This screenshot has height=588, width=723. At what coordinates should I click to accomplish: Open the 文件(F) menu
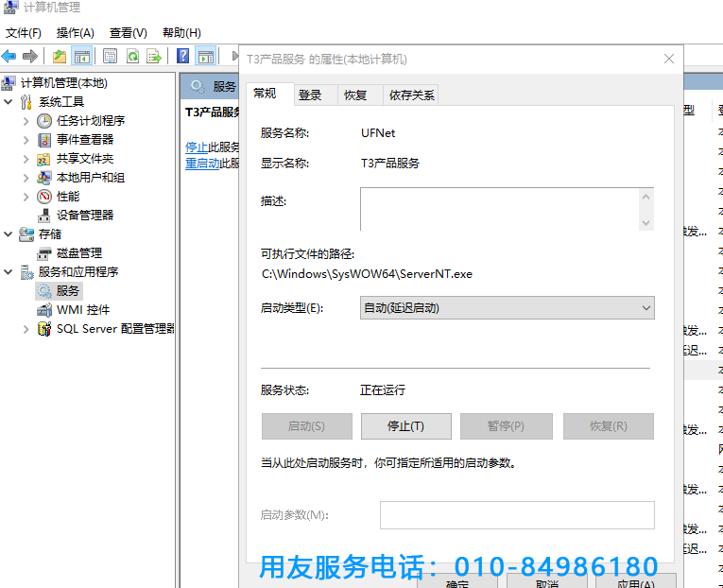click(24, 33)
